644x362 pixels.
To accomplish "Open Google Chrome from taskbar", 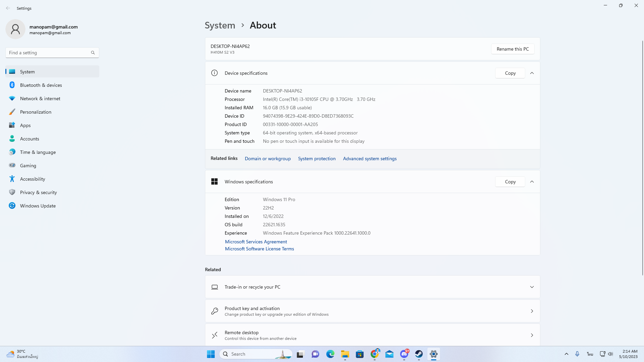I will point(375,354).
